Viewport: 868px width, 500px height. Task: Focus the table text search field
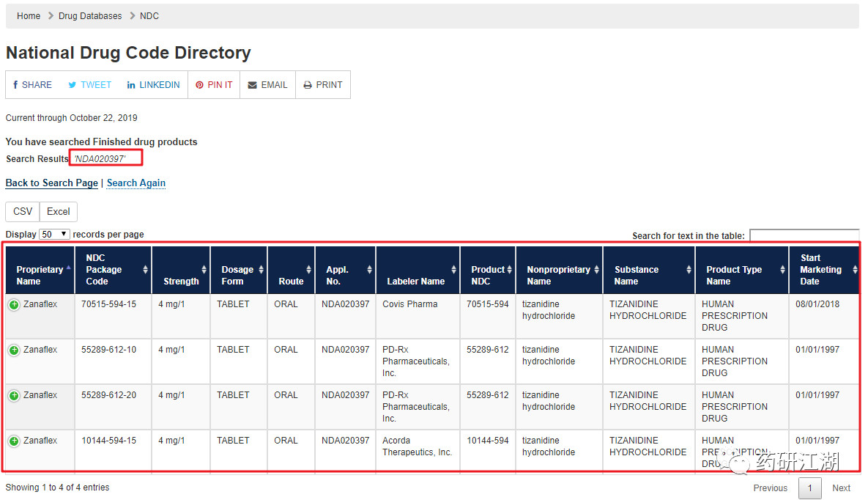(804, 235)
